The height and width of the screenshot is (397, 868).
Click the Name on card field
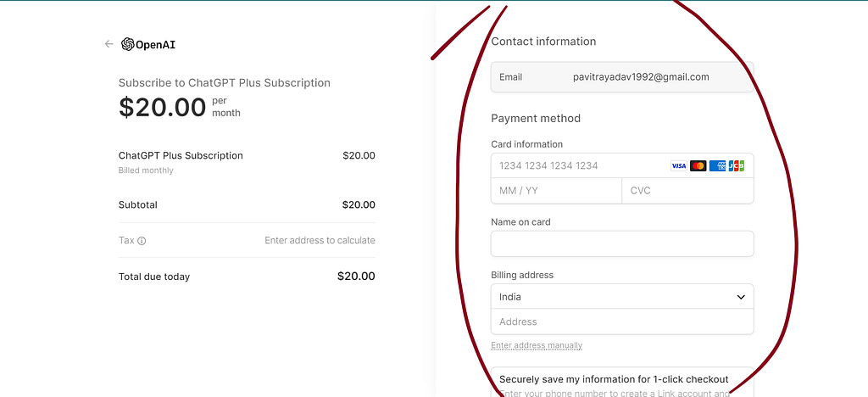click(622, 243)
